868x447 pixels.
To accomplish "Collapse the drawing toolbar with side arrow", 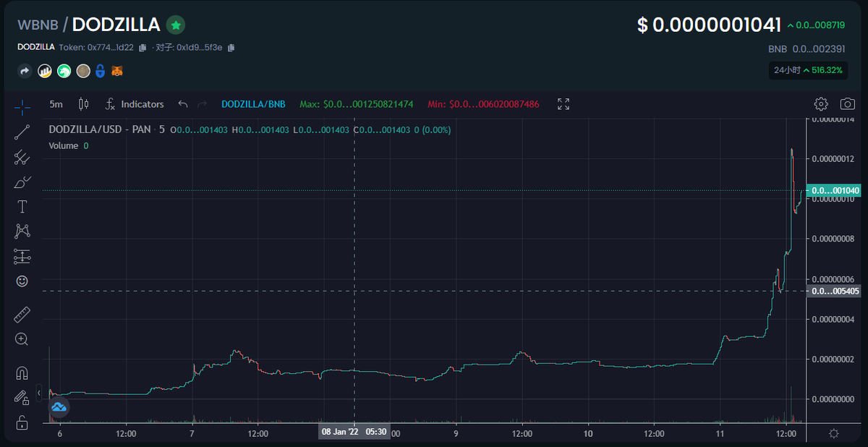I will click(39, 393).
